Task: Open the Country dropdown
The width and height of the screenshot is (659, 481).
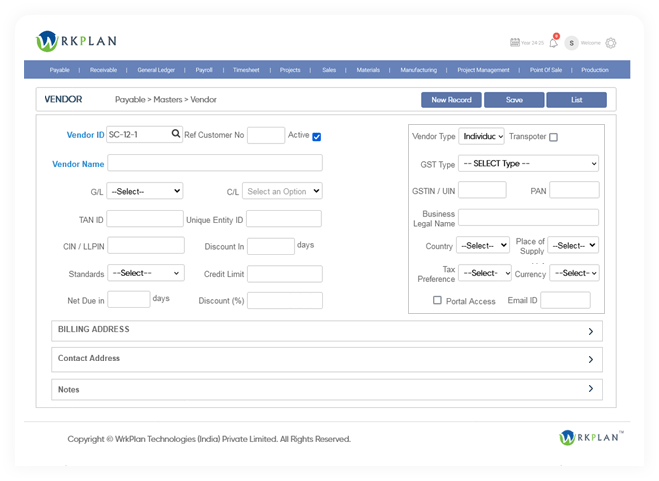Action: (x=483, y=246)
